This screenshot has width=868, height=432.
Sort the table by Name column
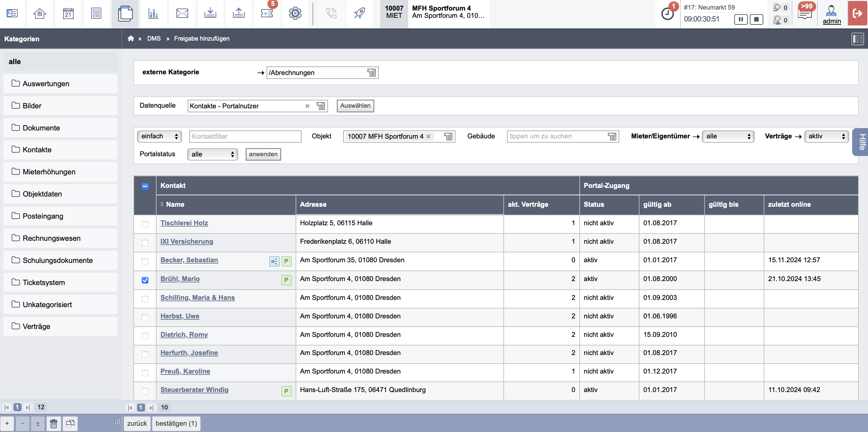pos(175,204)
